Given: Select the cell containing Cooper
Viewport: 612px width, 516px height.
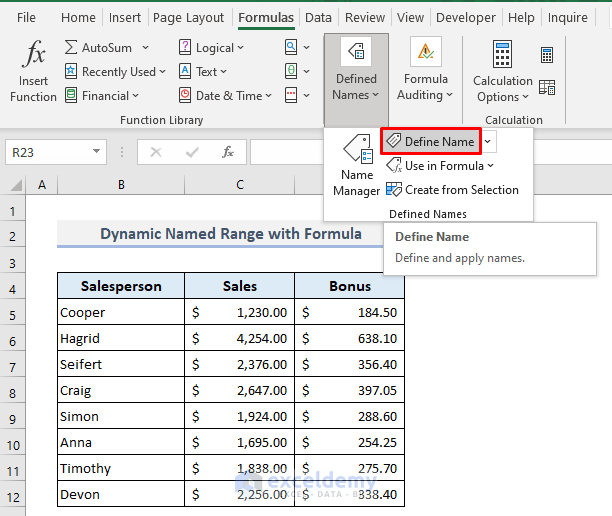Looking at the screenshot, I should click(121, 312).
